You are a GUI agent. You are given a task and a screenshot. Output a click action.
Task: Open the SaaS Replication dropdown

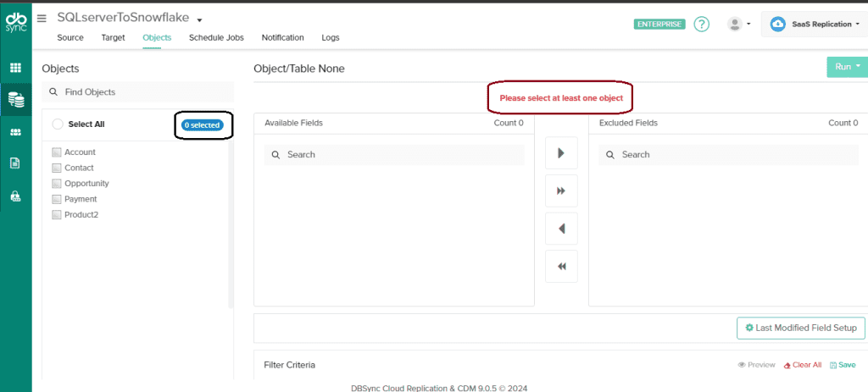(812, 25)
